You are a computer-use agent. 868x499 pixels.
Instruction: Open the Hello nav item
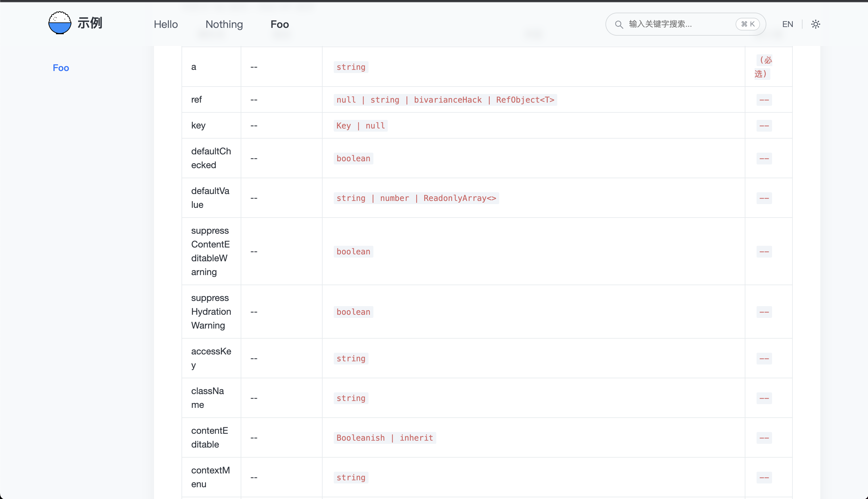pyautogui.click(x=166, y=24)
